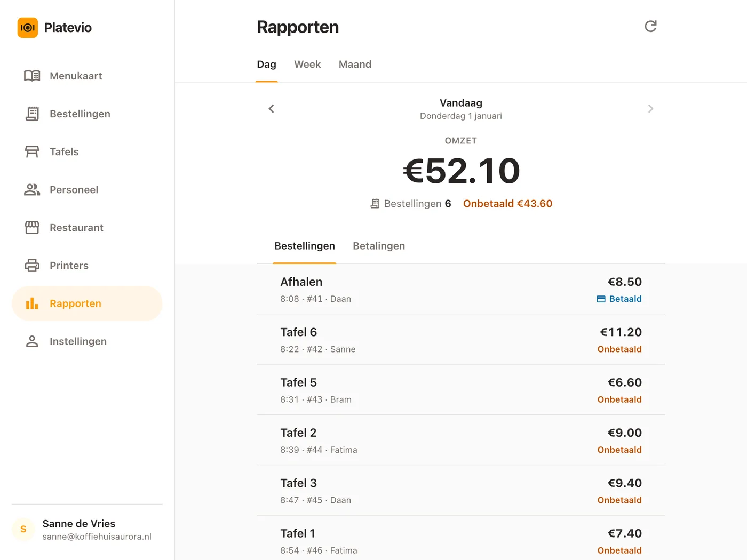Click the Restaurant storefront icon
747x560 pixels.
coord(32,227)
